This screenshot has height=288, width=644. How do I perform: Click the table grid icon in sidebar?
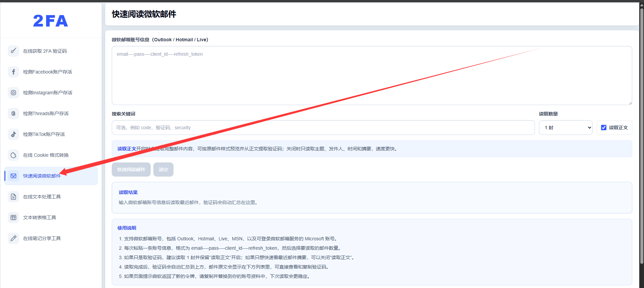pyautogui.click(x=13, y=218)
